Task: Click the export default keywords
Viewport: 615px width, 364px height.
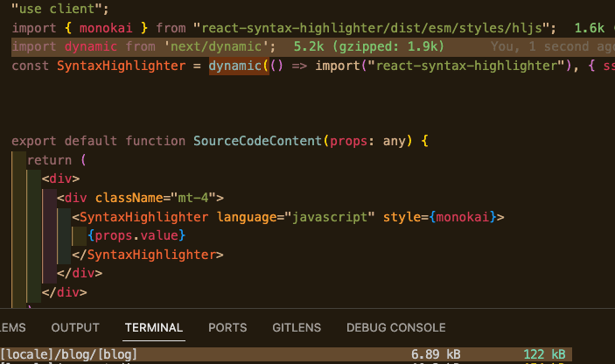Action: 65,141
